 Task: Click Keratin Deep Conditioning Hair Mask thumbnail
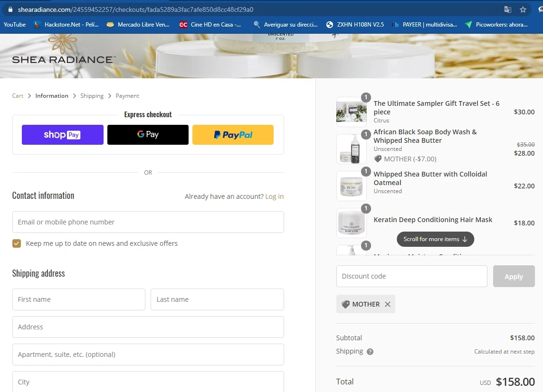click(x=352, y=223)
